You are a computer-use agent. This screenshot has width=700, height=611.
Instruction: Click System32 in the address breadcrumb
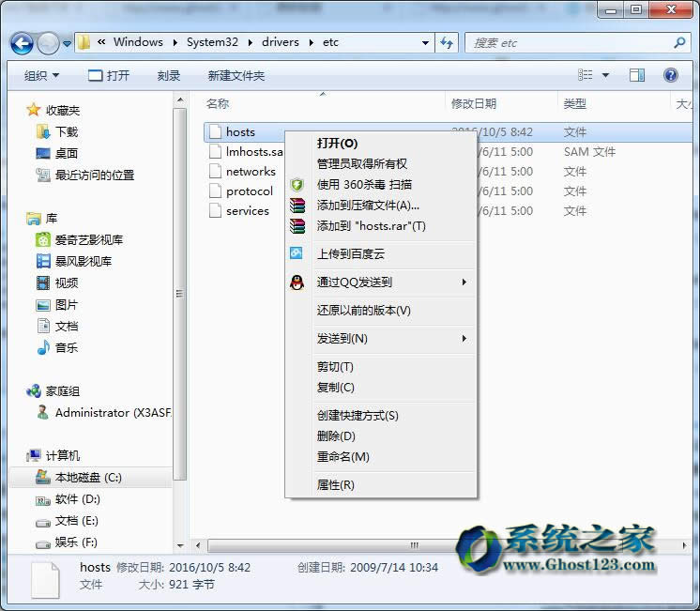tap(212, 42)
